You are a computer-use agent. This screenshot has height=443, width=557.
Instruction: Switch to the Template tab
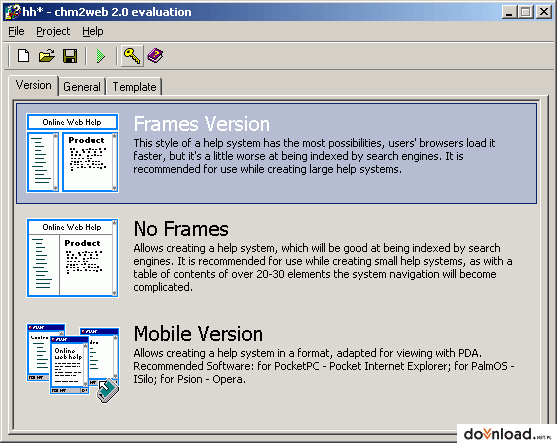pyautogui.click(x=134, y=87)
